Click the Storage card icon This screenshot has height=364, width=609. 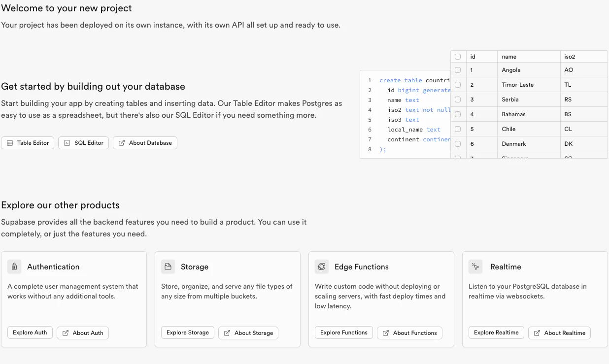[168, 266]
